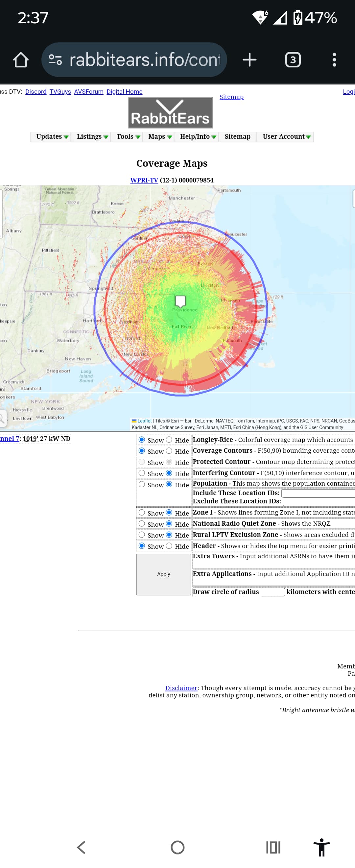Open a new browser tab
This screenshot has height=868, width=355.
249,60
